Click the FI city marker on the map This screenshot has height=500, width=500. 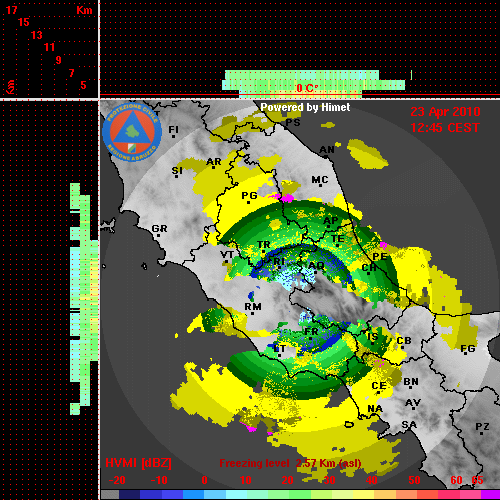(173, 136)
